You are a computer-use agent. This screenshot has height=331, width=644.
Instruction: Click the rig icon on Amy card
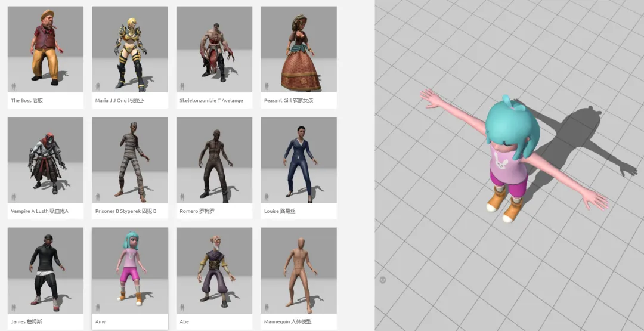[98, 307]
